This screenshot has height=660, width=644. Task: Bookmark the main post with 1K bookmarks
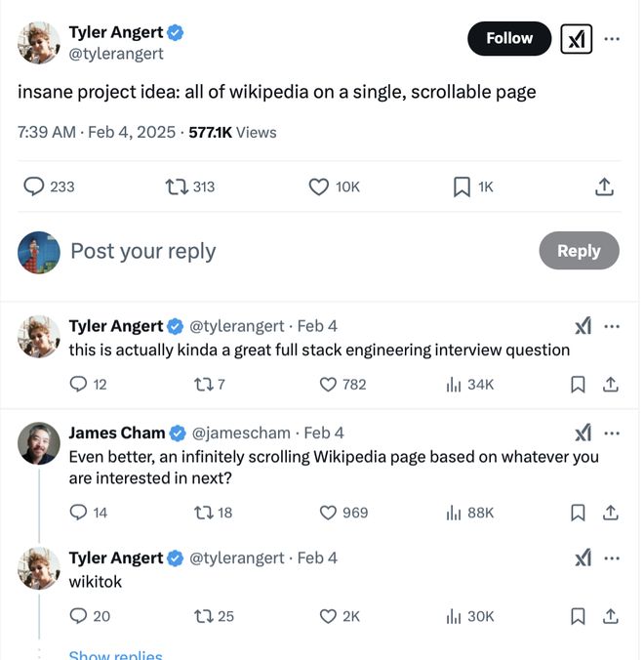point(463,186)
